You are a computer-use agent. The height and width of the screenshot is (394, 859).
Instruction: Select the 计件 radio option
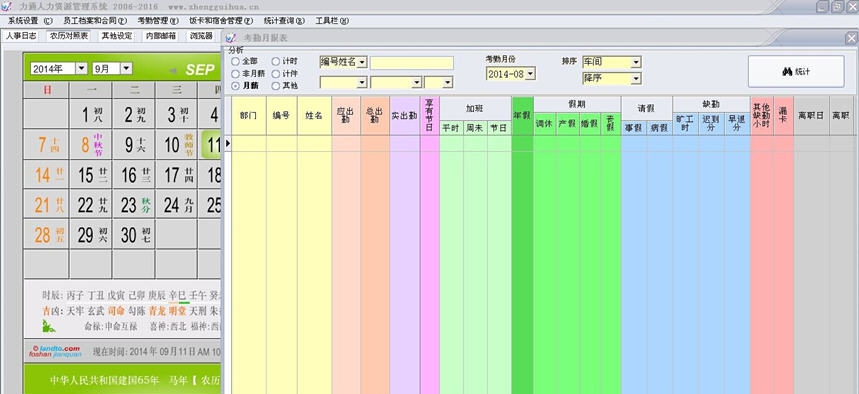(x=276, y=73)
